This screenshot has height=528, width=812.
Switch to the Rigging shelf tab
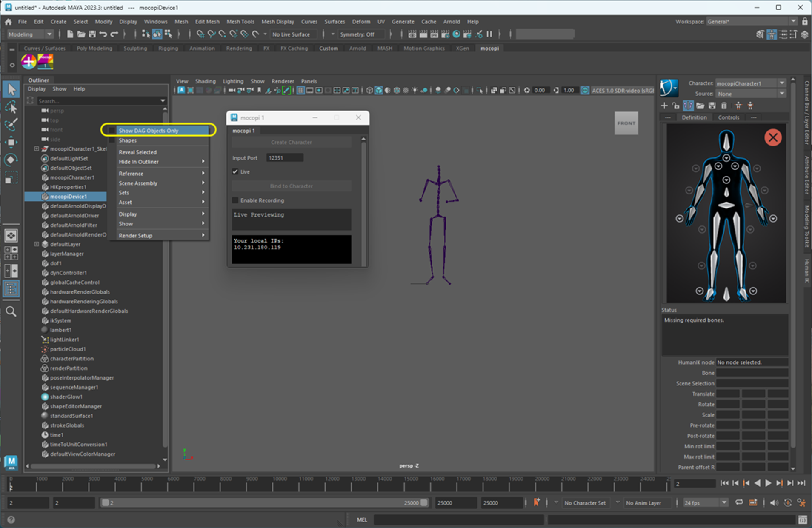[x=168, y=49]
